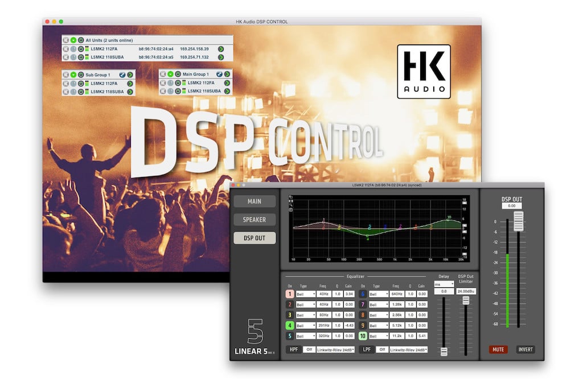Open first L5MK2 112FA unit with green arrow
Viewport: 583px width, 392px height.
220,49
